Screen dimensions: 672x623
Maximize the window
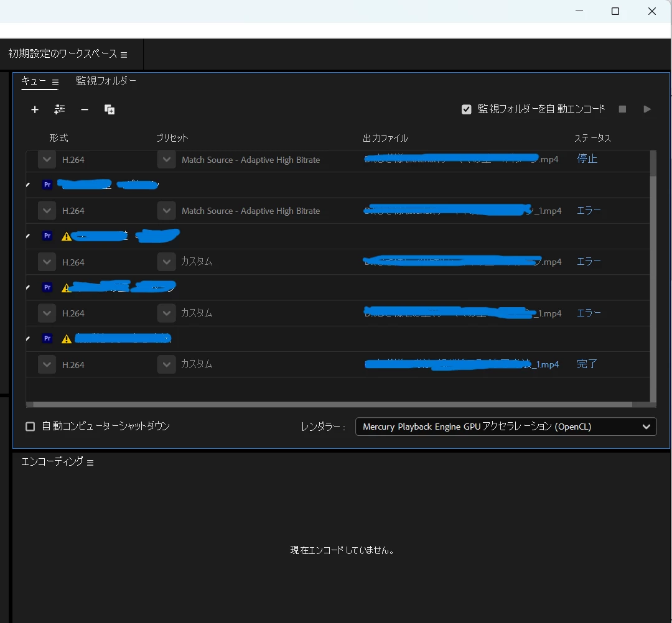tap(615, 11)
